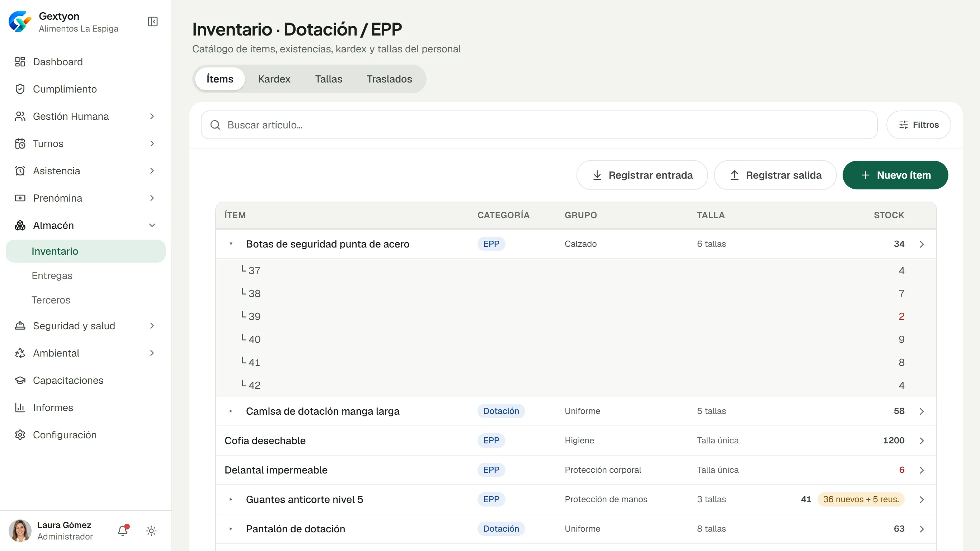Click the Gextyon logo
This screenshot has width=980, height=551.
[20, 22]
